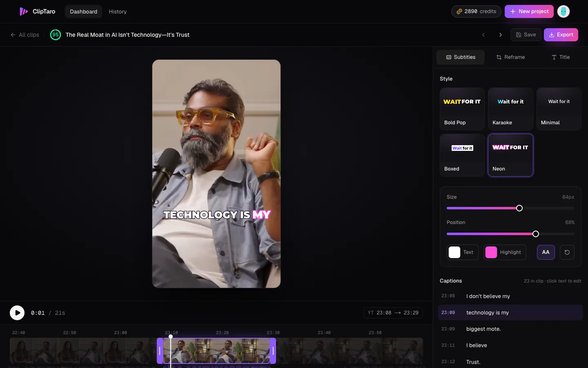
Task: Toggle uppercase AA button
Action: click(x=546, y=252)
